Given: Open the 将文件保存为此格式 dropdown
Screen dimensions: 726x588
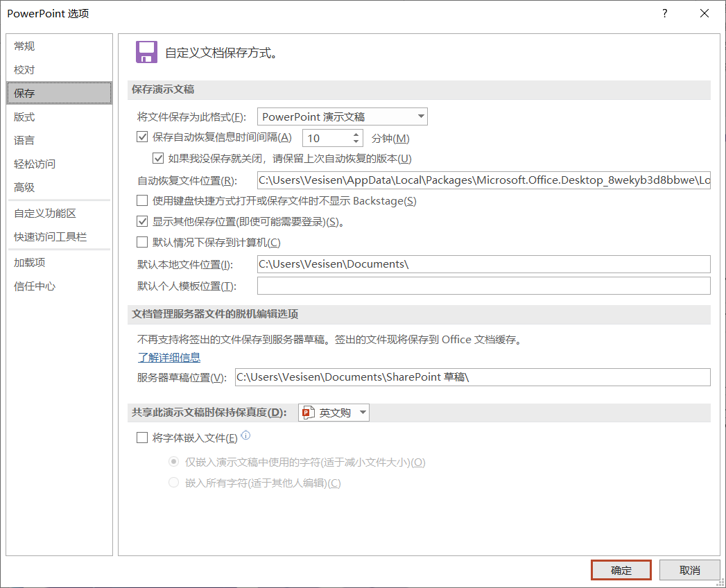Looking at the screenshot, I should tap(342, 116).
